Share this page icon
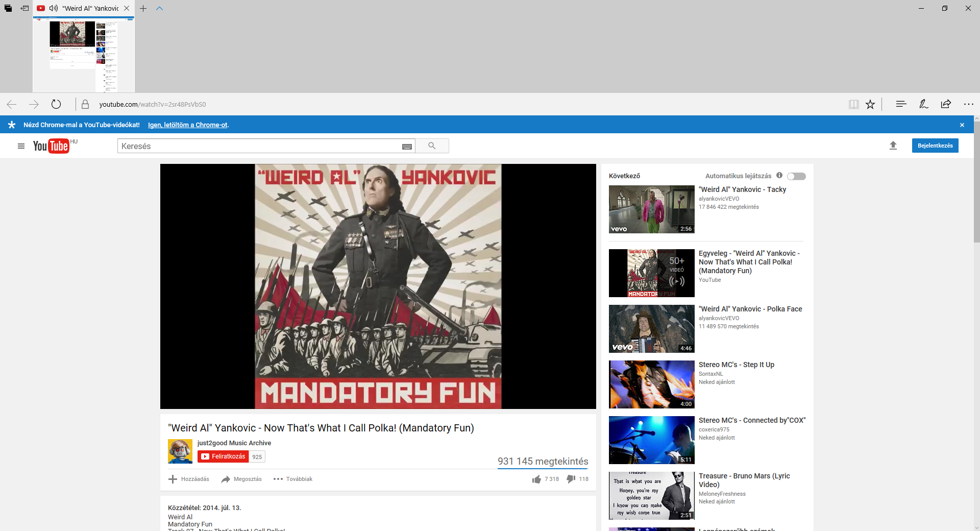The height and width of the screenshot is (531, 980). pyautogui.click(x=946, y=104)
